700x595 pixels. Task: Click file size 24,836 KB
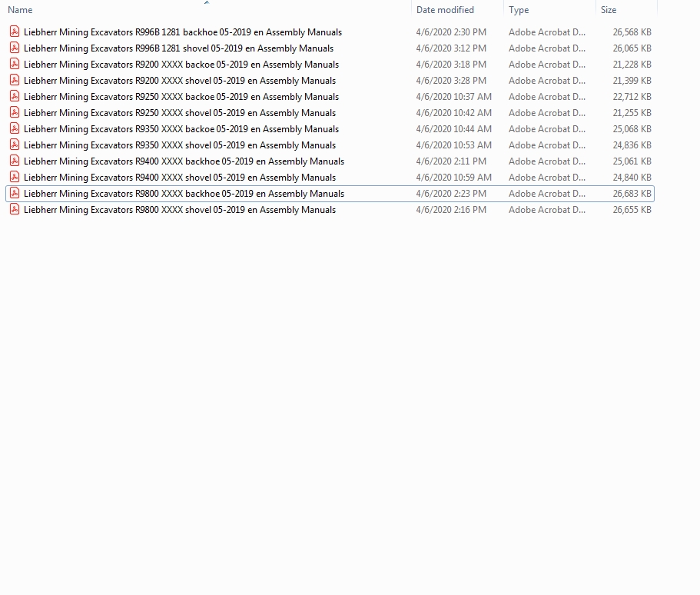[632, 145]
